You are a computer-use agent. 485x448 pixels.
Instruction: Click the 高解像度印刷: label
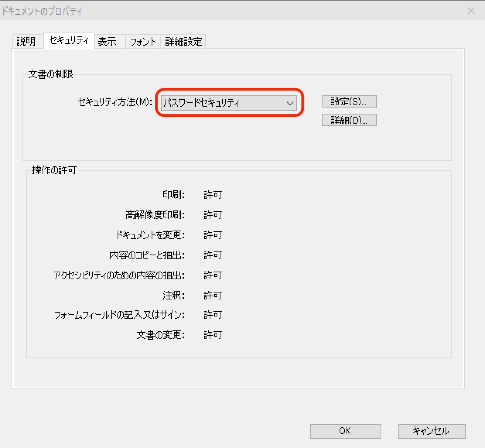click(155, 215)
